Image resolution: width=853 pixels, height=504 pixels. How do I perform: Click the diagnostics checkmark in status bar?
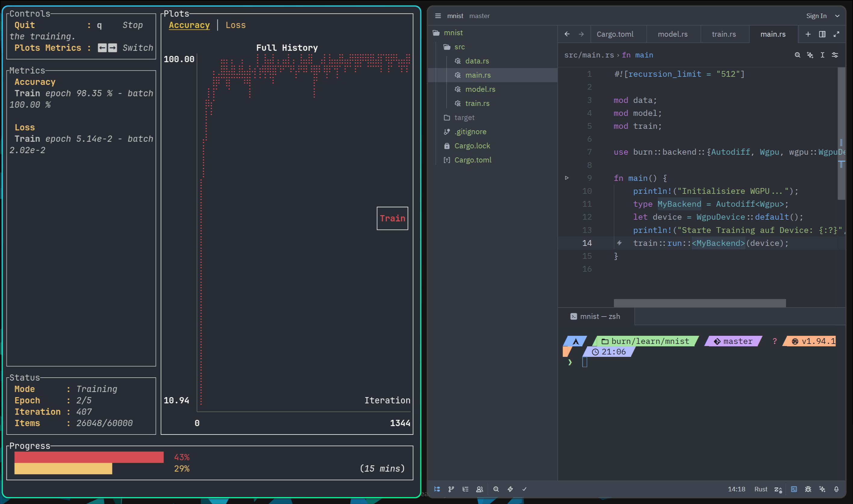524,489
